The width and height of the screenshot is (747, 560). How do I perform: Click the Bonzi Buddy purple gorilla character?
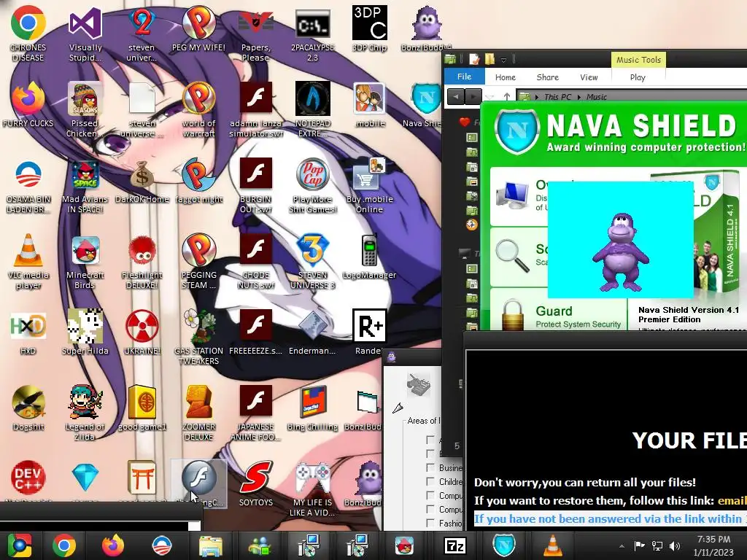pos(620,252)
